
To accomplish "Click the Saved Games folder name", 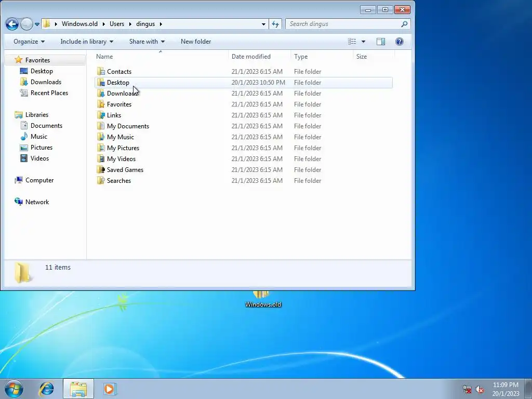I will [x=125, y=170].
